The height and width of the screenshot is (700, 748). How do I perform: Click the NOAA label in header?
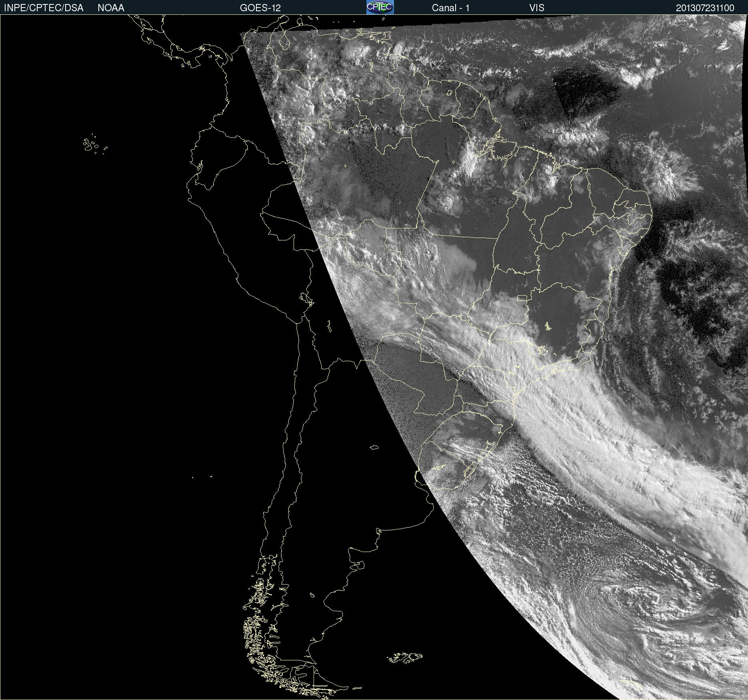click(x=111, y=8)
